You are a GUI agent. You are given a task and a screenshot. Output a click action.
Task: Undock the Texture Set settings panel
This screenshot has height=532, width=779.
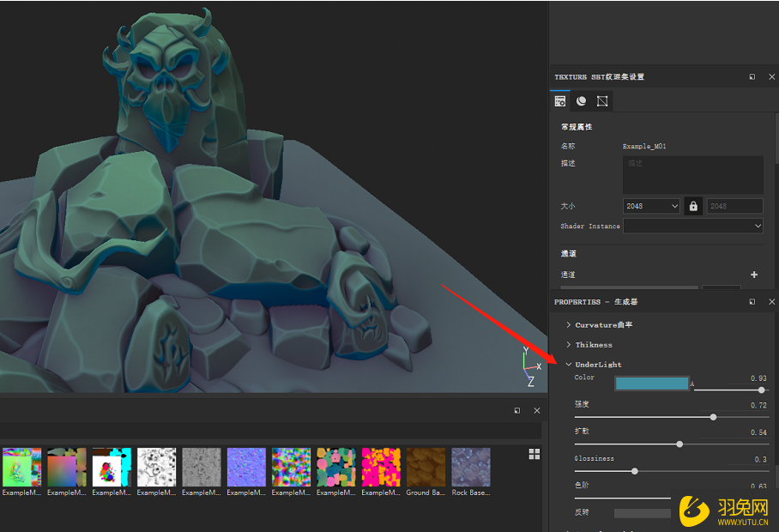point(752,77)
